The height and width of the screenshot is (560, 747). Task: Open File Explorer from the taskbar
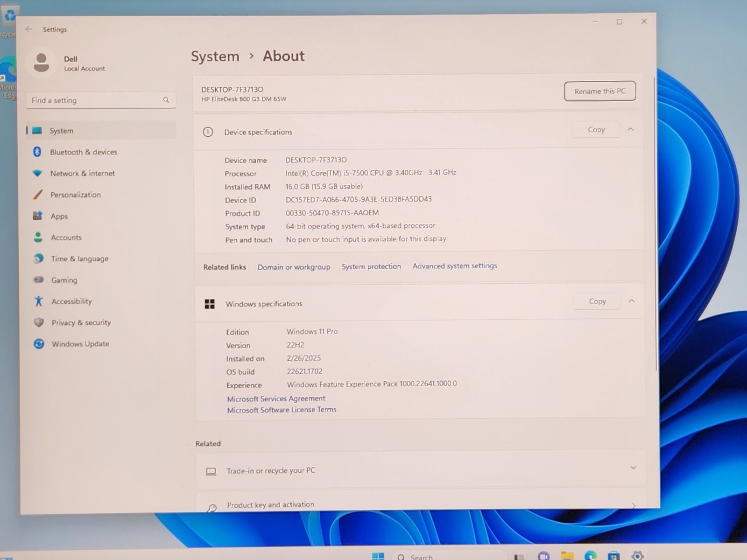point(567,556)
